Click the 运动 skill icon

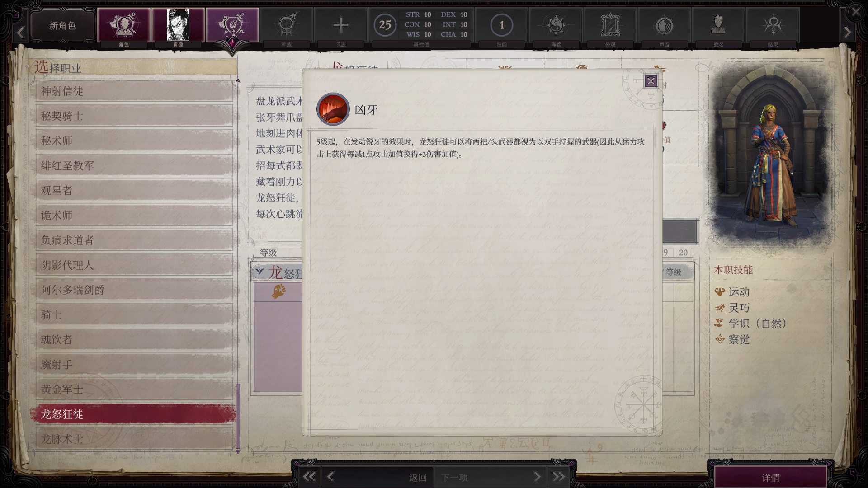pos(720,292)
